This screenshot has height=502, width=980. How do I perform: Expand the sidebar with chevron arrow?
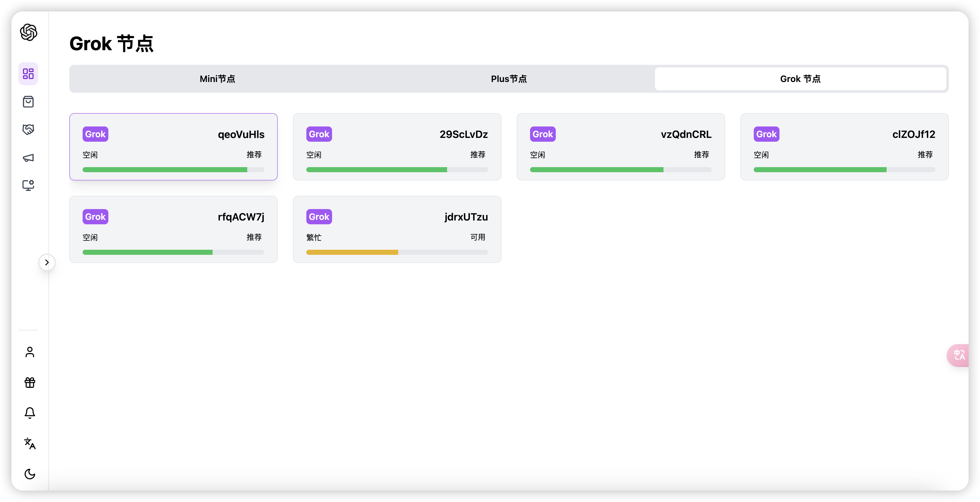click(x=47, y=262)
